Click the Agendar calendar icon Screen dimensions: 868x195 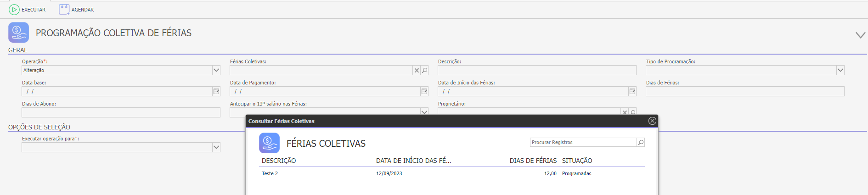click(64, 9)
